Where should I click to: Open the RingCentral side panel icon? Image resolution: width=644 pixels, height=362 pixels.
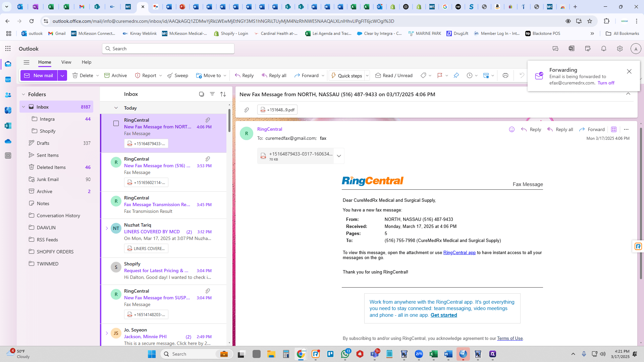[638, 247]
